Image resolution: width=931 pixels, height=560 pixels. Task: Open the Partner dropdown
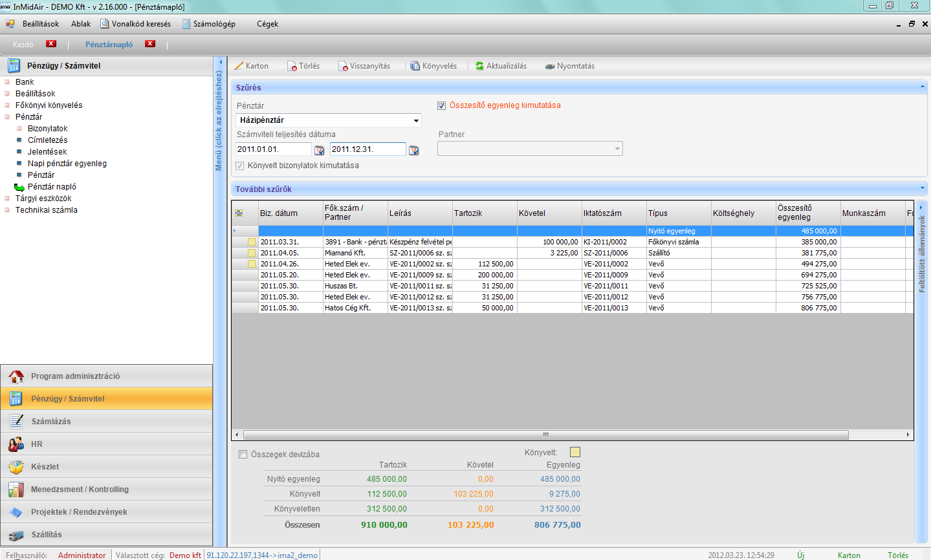(x=617, y=149)
